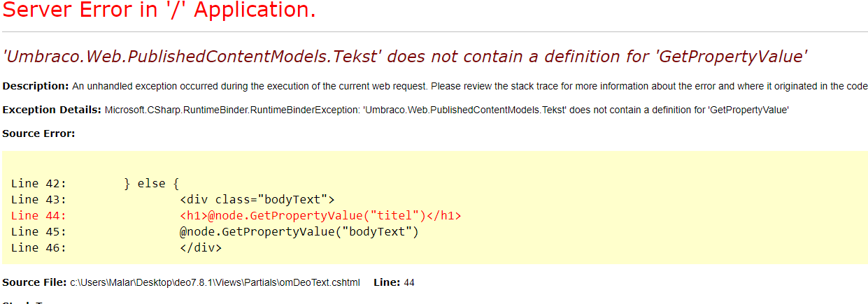
Task: Click the 'Server Error in '/' Application.' heading
Action: (x=159, y=11)
